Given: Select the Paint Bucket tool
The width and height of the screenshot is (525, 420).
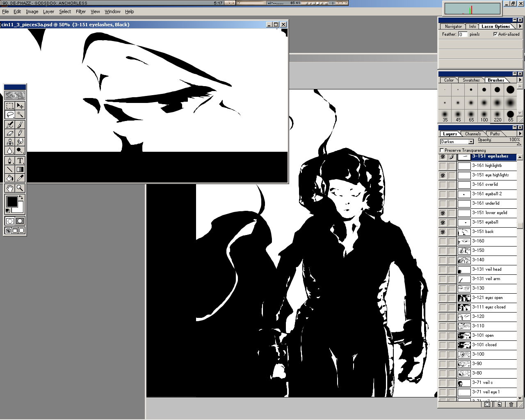Looking at the screenshot, I should pos(10,178).
